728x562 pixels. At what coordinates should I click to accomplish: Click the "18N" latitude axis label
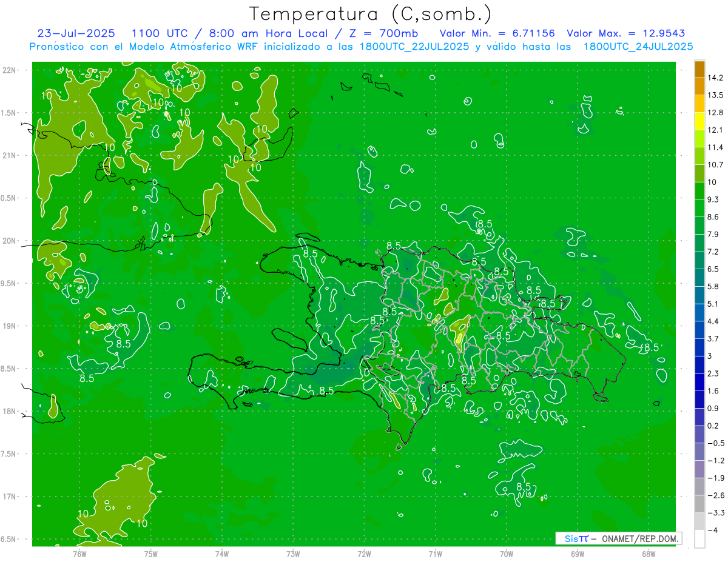pyautogui.click(x=8, y=411)
